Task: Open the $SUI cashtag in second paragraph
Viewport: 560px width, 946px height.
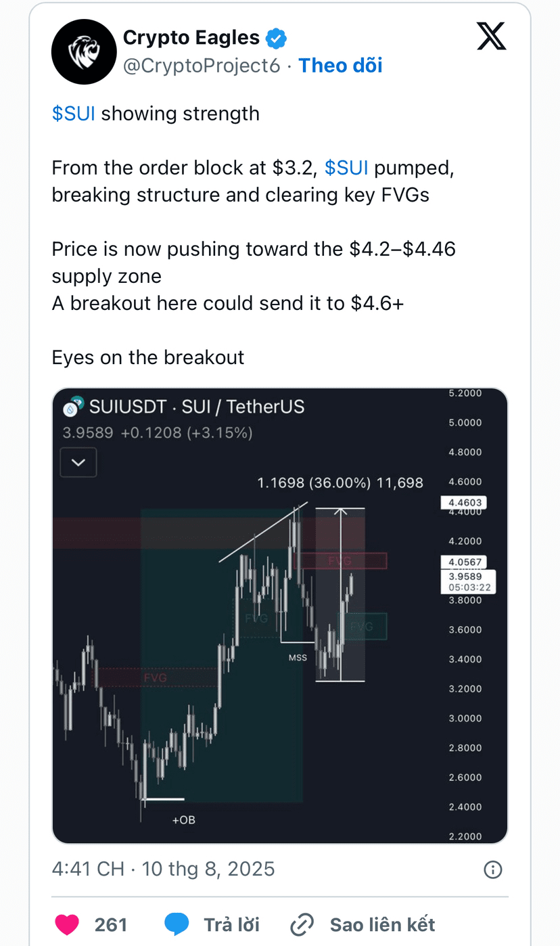Action: (346, 168)
